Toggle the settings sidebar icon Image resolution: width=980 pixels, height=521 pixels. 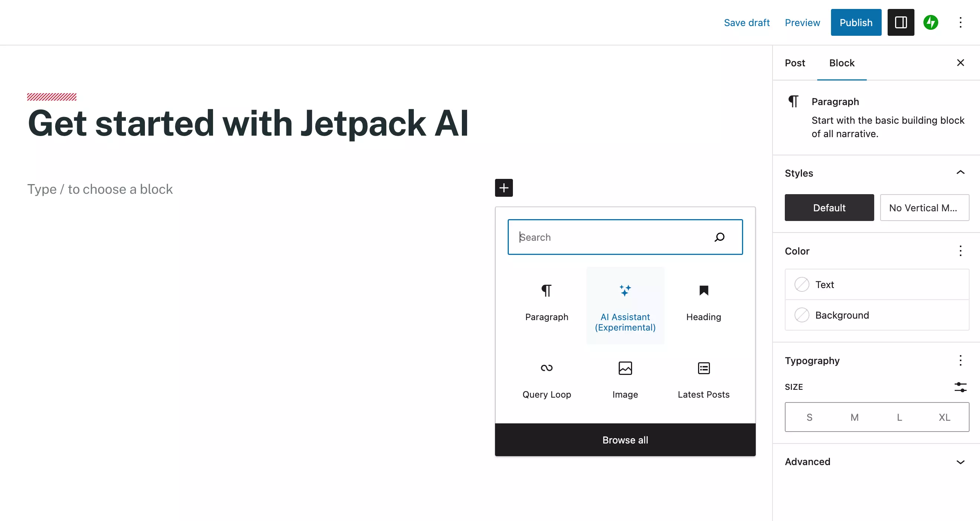click(901, 22)
